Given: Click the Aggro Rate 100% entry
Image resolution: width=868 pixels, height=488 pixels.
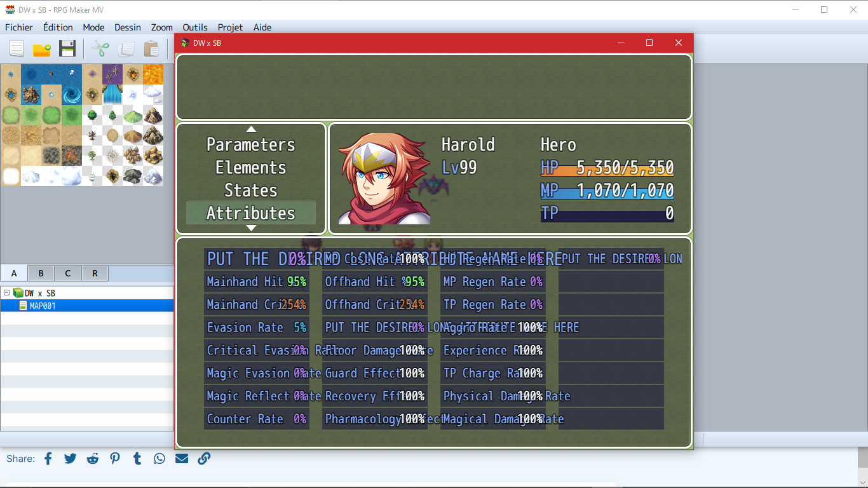Looking at the screenshot, I should click(x=493, y=327).
